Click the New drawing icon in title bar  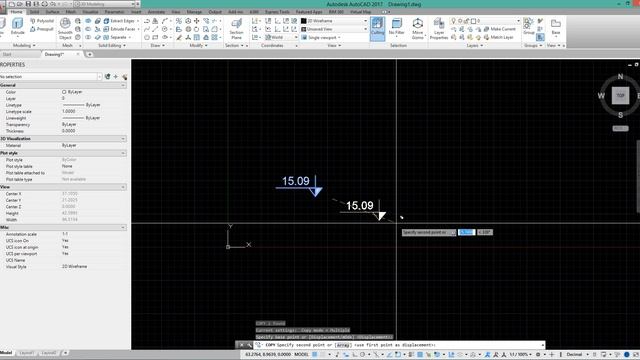12,4
